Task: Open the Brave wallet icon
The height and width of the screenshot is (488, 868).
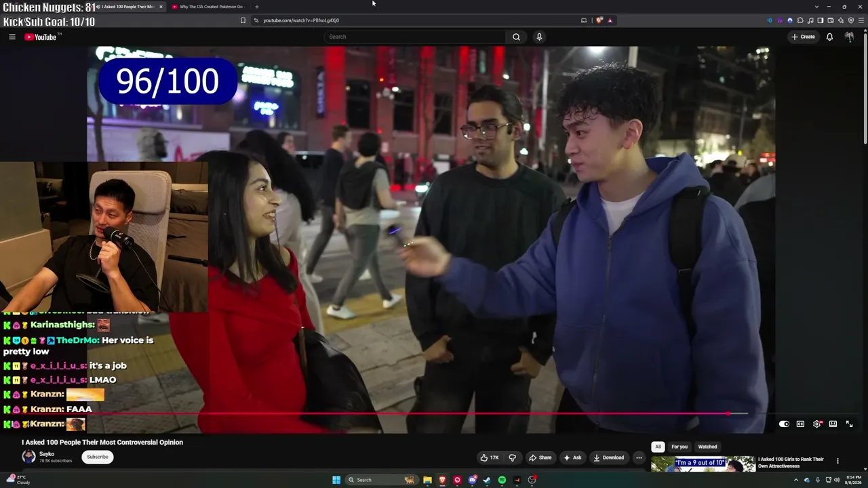Action: (831, 20)
